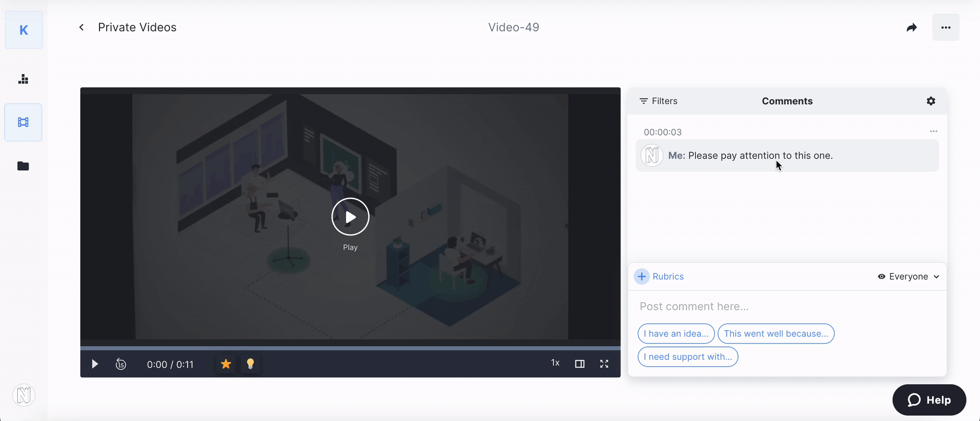This screenshot has width=980, height=421.
Task: Click the star marker button
Action: (x=226, y=364)
